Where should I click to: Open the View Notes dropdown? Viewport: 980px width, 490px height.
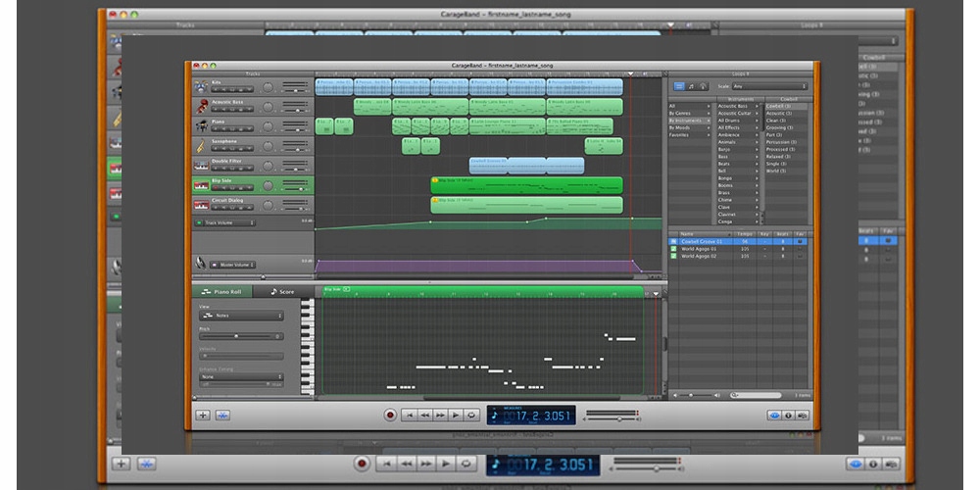pos(241,316)
